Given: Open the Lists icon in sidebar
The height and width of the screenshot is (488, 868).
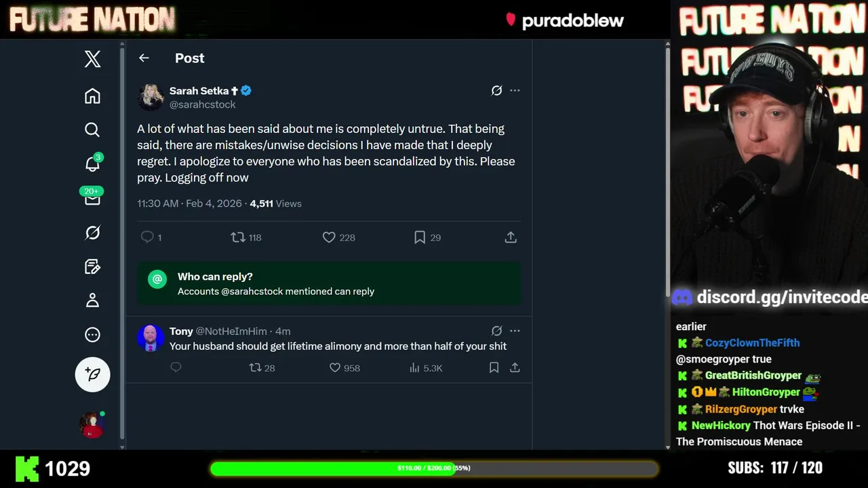Looking at the screenshot, I should tap(92, 266).
